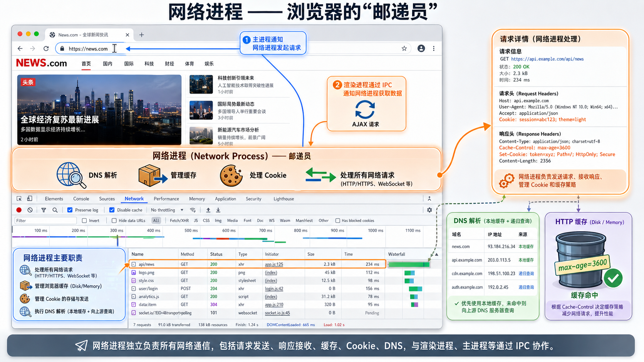The height and width of the screenshot is (362, 644).
Task: Sort requests by the Status column
Action: tap(216, 254)
